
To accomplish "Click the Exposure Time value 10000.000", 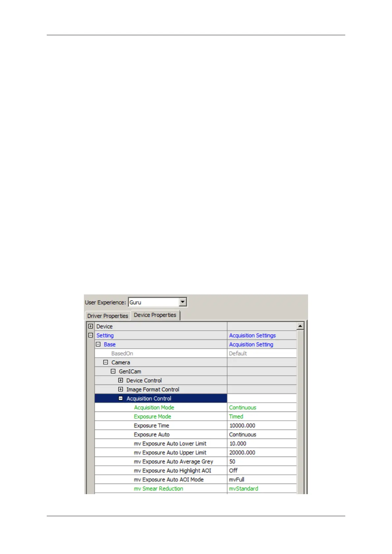I will click(x=242, y=425).
